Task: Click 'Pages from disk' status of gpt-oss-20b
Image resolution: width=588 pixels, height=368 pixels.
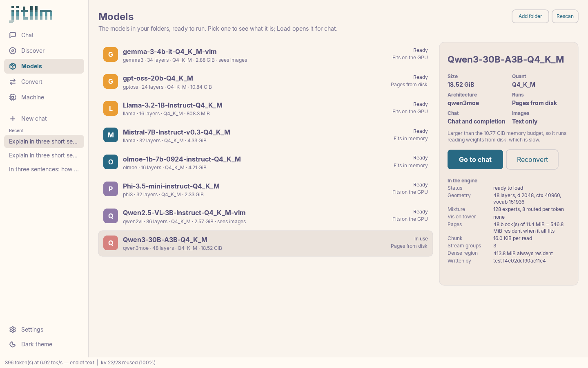Action: coord(409,85)
